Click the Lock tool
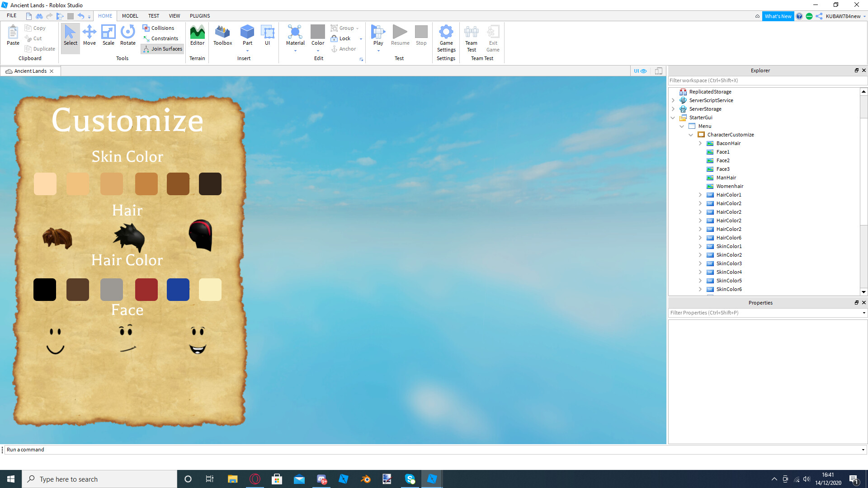Viewport: 868px width, 488px height. tap(341, 38)
